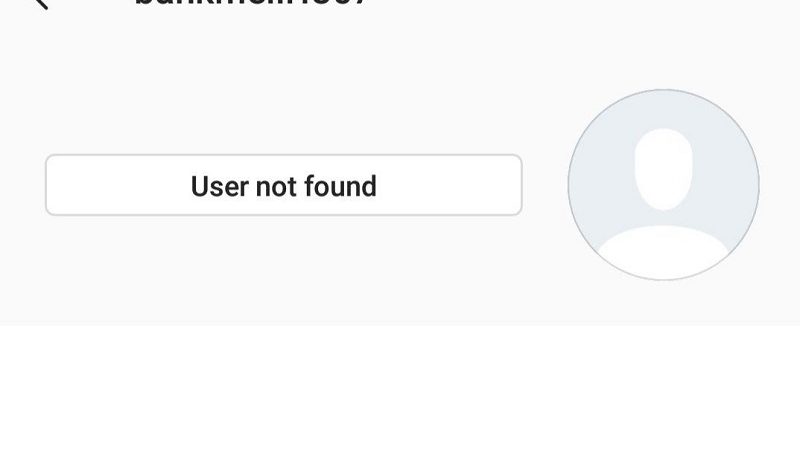Go back using the arrow icon
This screenshot has height=458, width=800.
point(41,4)
